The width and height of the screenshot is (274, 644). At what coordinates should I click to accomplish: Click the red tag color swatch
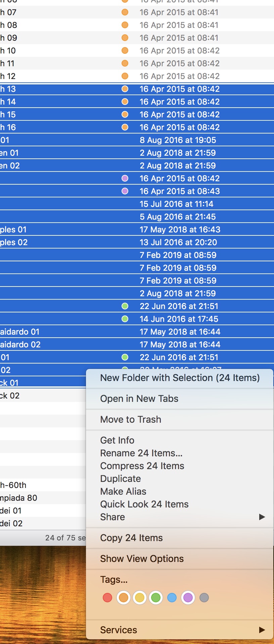pyautogui.click(x=107, y=598)
